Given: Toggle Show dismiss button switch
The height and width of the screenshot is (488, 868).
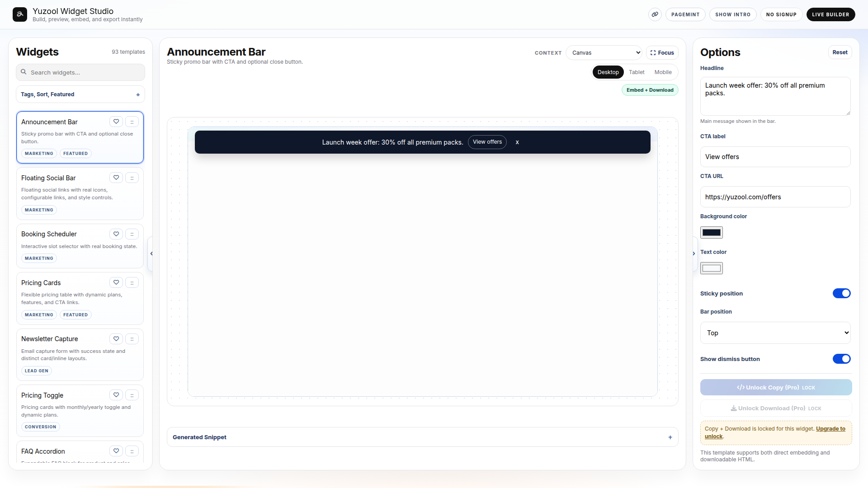Looking at the screenshot, I should click(842, 359).
